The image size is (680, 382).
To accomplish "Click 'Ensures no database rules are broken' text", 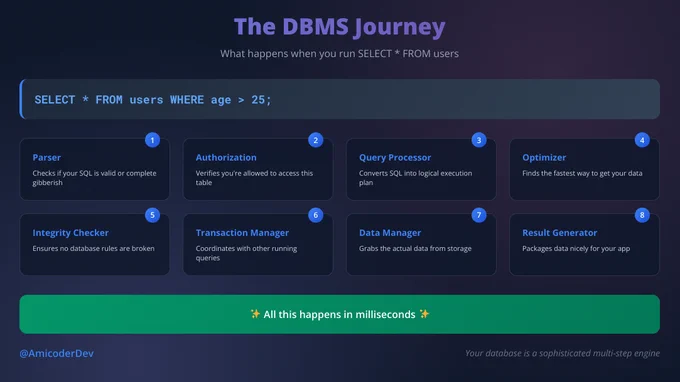I will coord(93,248).
